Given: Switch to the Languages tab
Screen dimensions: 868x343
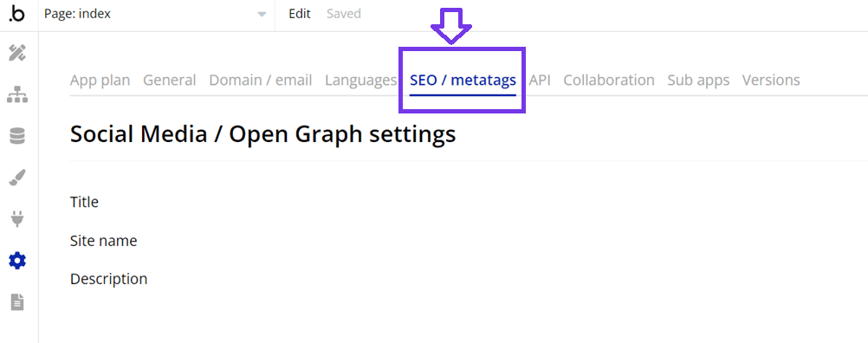Looking at the screenshot, I should pos(361,81).
